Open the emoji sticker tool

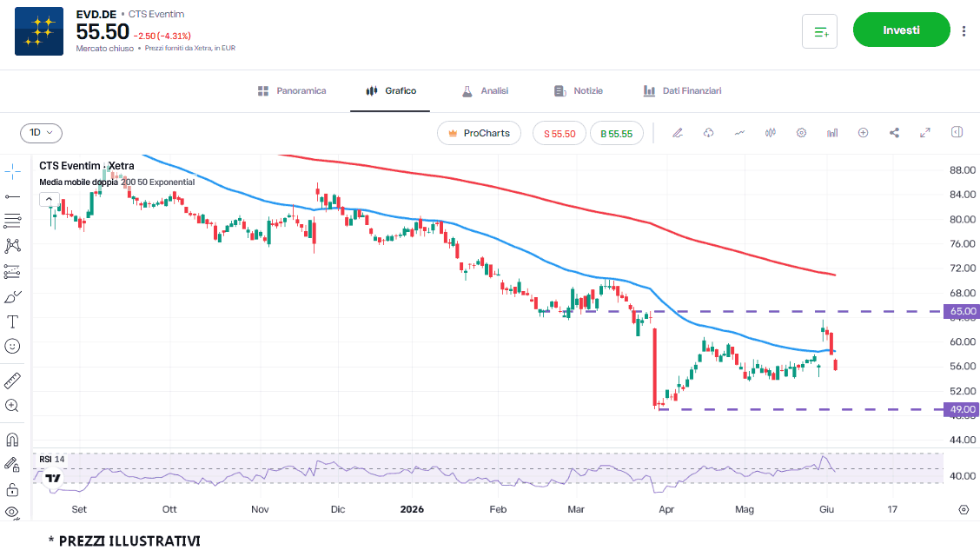click(12, 347)
